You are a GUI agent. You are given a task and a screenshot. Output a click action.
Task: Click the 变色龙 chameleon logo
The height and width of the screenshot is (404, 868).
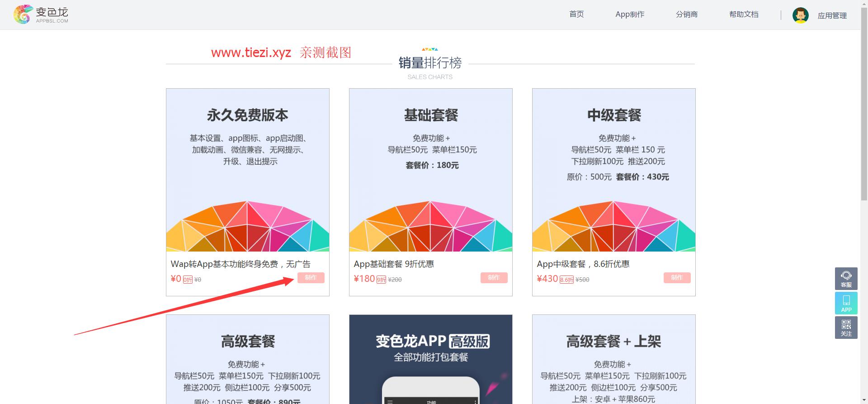click(x=41, y=14)
